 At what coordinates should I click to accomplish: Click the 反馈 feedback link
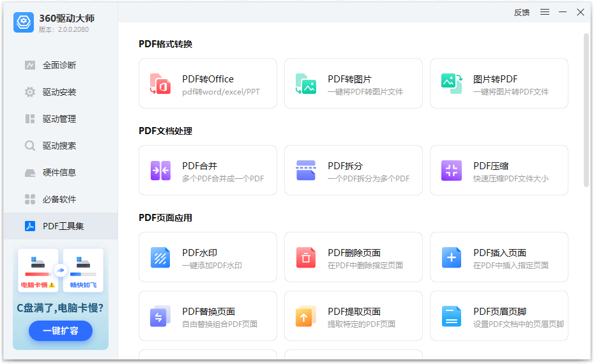click(522, 13)
